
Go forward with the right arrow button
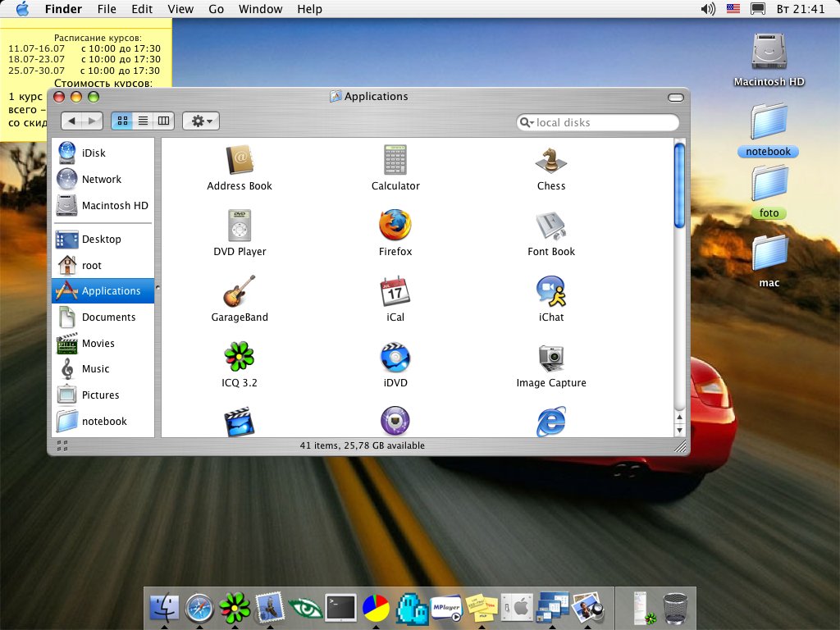pyautogui.click(x=92, y=121)
